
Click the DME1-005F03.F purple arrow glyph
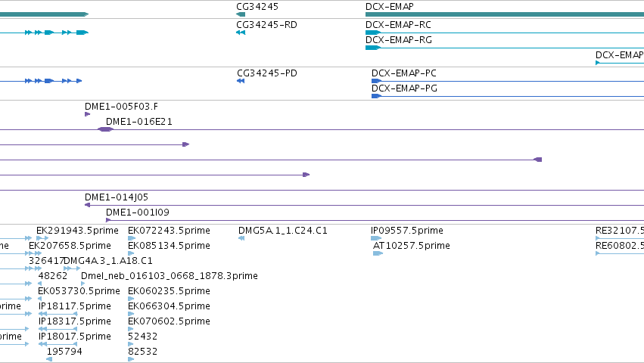(x=87, y=114)
